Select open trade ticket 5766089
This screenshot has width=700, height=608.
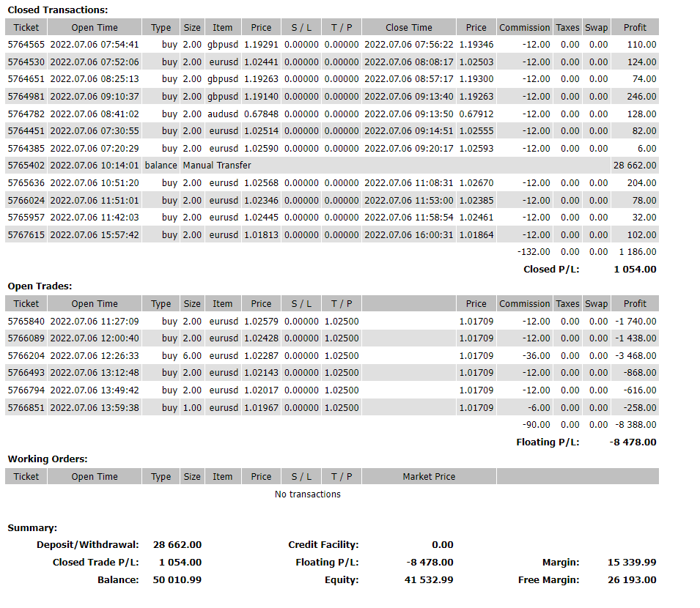tap(26, 338)
